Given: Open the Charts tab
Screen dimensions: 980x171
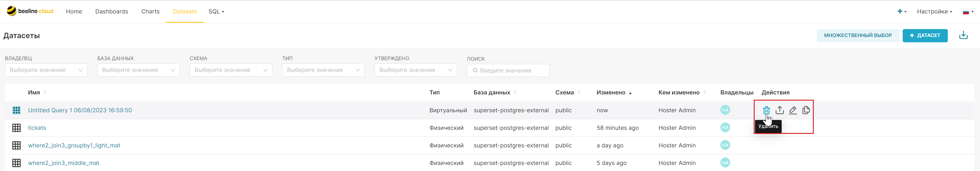Looking at the screenshot, I should [150, 12].
